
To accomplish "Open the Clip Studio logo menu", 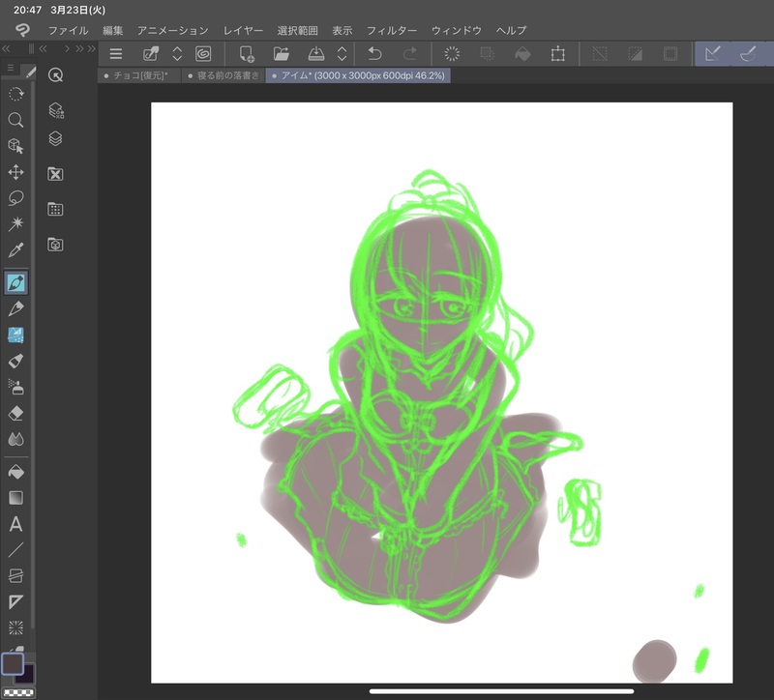I will click(x=22, y=30).
